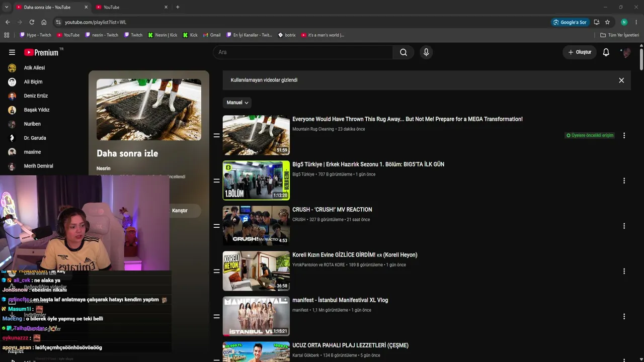Screen dimensions: 644x362
Task: Dismiss the 'Kullanılamayan videolar gizlendi' notice
Action: click(621, 80)
